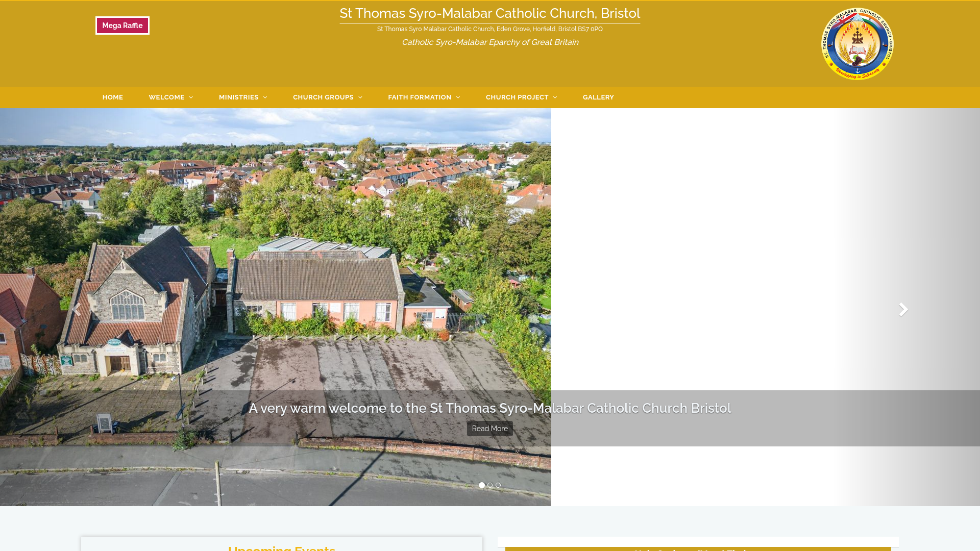
Task: Advance to next slide arrow
Action: tap(903, 309)
